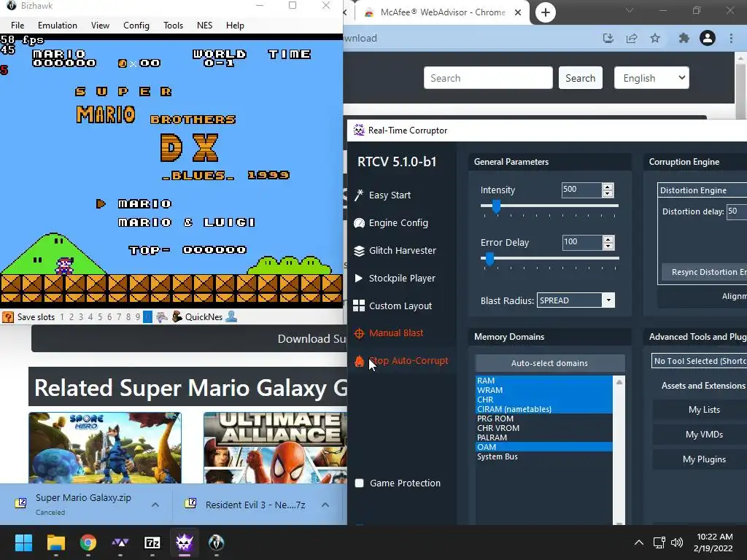Expand options for Super Mario Galaxy.zip download
Image resolution: width=747 pixels, height=560 pixels.
pos(155,505)
